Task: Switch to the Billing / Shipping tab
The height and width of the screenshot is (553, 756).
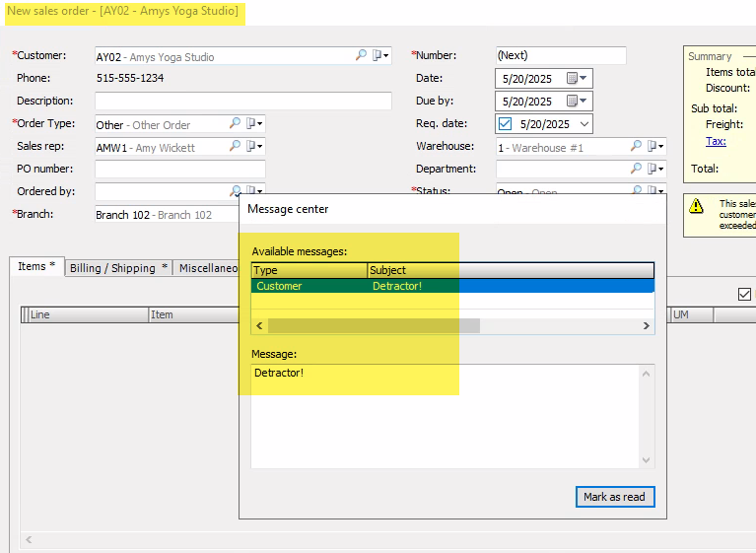Action: [x=118, y=268]
